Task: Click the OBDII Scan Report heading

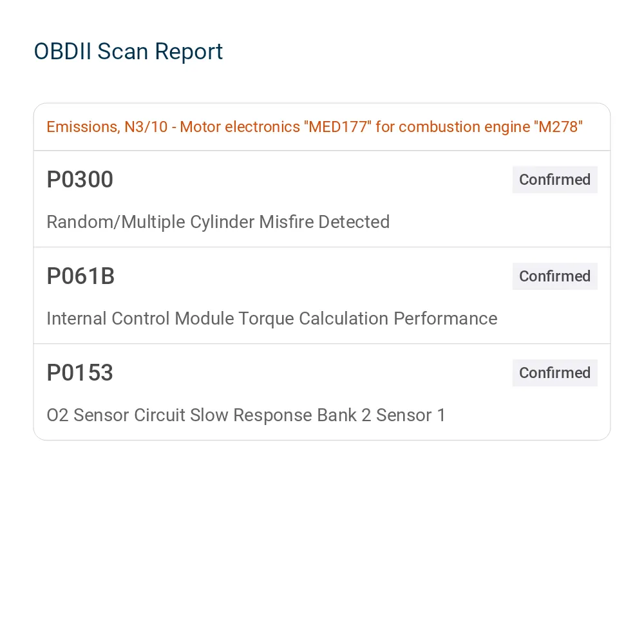Action: tap(128, 52)
